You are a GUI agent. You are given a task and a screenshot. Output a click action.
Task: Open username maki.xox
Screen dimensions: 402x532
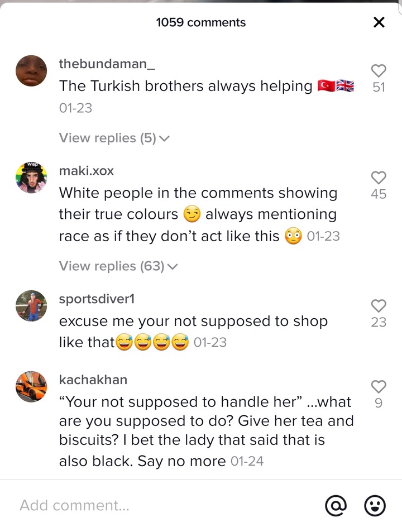tap(87, 171)
